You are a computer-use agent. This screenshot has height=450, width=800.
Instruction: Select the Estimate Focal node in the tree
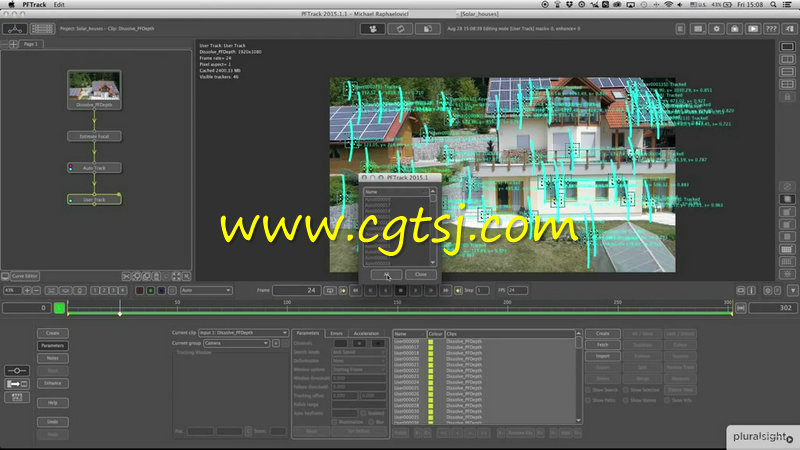tap(94, 136)
